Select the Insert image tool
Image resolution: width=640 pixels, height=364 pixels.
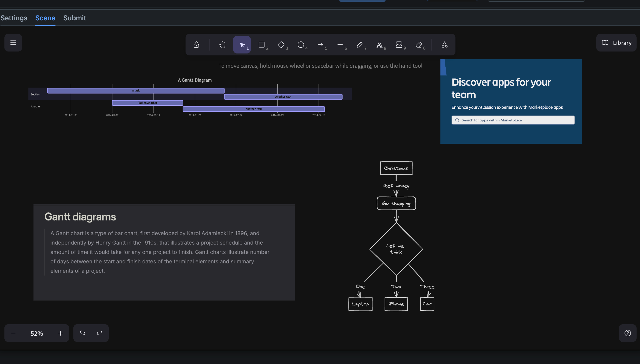[x=399, y=45]
